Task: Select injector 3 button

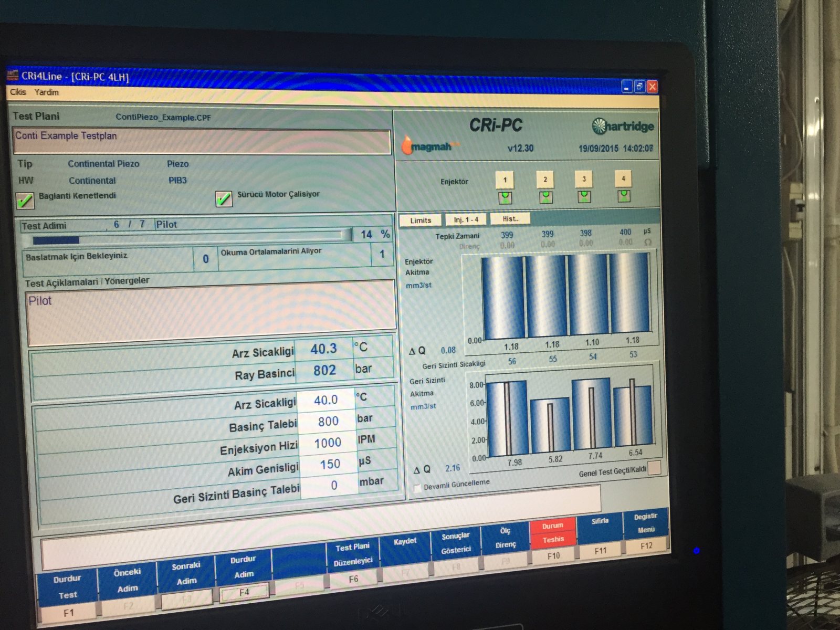Action: pyautogui.click(x=584, y=179)
